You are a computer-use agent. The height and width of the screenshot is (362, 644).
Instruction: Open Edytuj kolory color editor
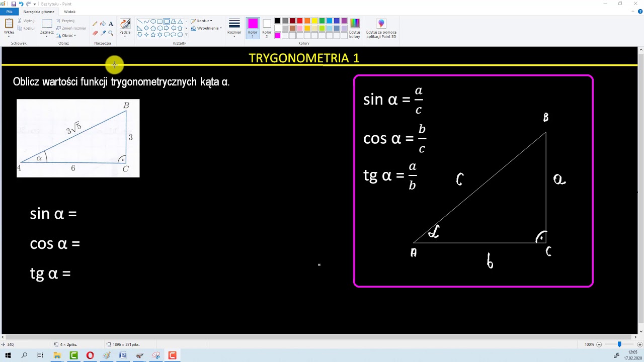(x=355, y=28)
